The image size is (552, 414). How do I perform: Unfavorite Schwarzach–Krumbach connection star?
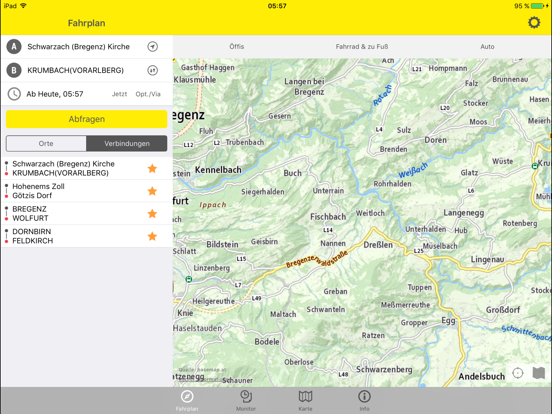(x=152, y=168)
